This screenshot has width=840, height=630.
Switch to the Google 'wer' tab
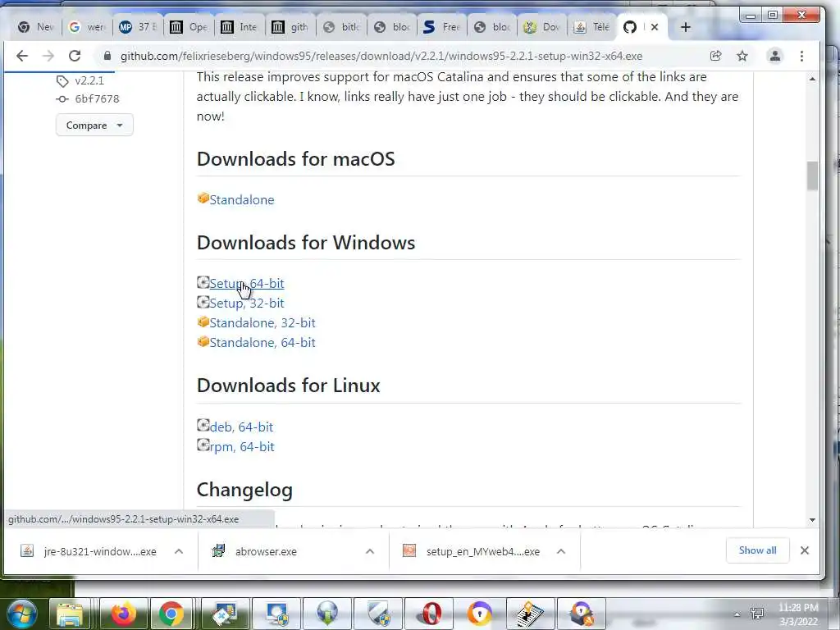pos(88,27)
